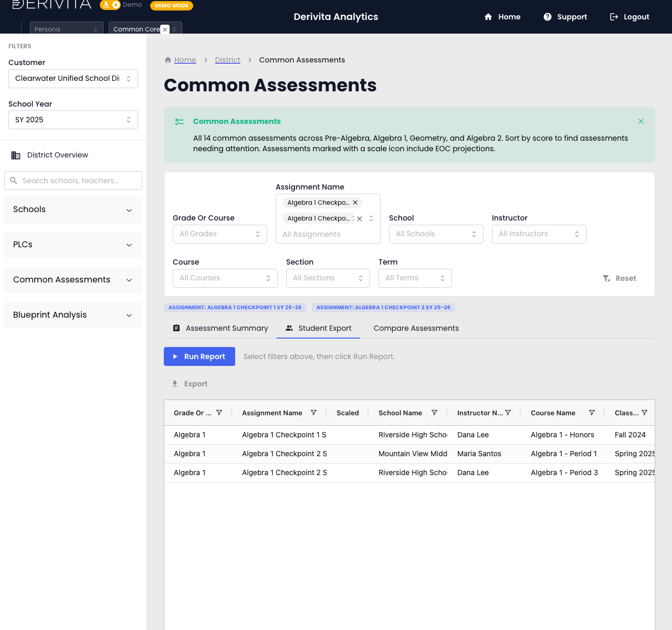The width and height of the screenshot is (672, 630).
Task: Click the Checkpoint 1 SY 25-26 filter tag
Action: click(235, 308)
